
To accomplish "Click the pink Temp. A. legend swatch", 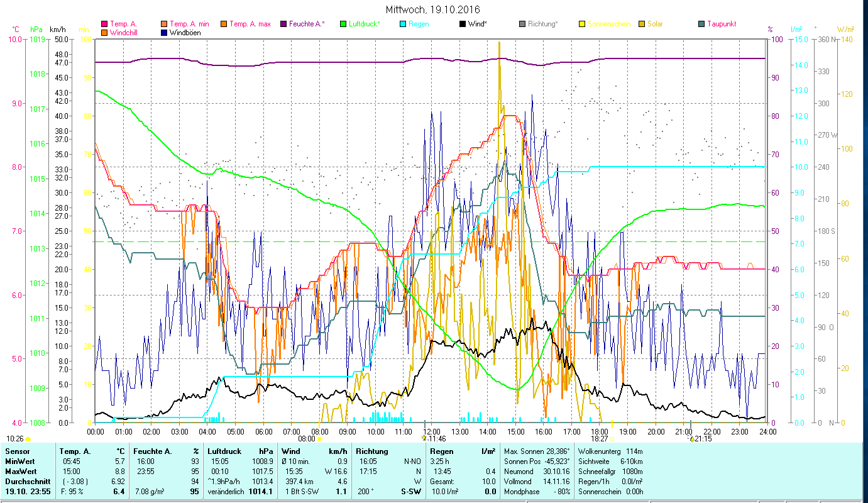I will (x=104, y=24).
